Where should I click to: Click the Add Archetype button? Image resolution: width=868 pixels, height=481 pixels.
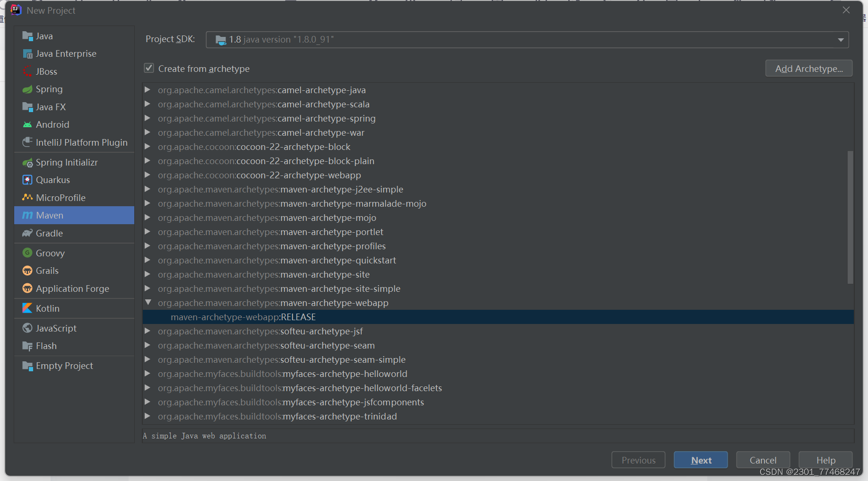point(809,69)
